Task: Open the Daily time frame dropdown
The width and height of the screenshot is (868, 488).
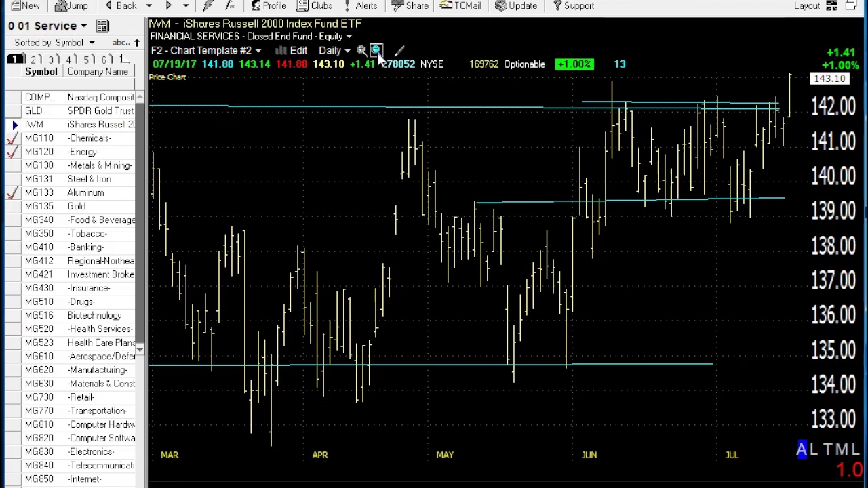Action: (x=334, y=51)
